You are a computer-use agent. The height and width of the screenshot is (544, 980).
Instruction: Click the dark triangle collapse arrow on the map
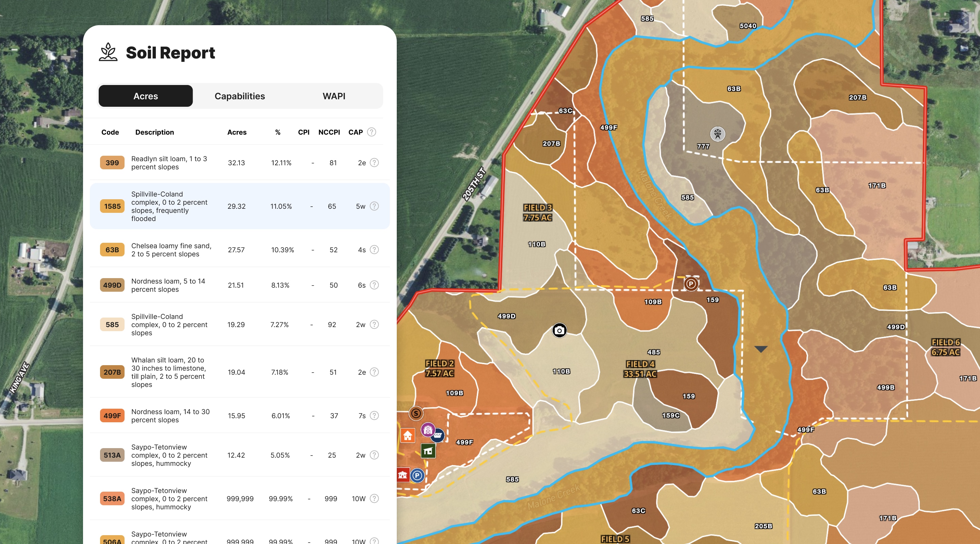[761, 348]
